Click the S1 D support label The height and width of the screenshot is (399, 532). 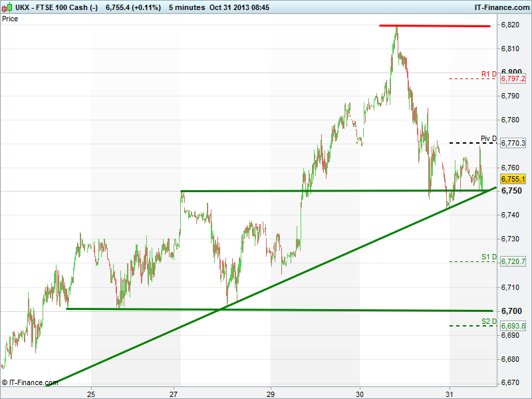point(489,257)
